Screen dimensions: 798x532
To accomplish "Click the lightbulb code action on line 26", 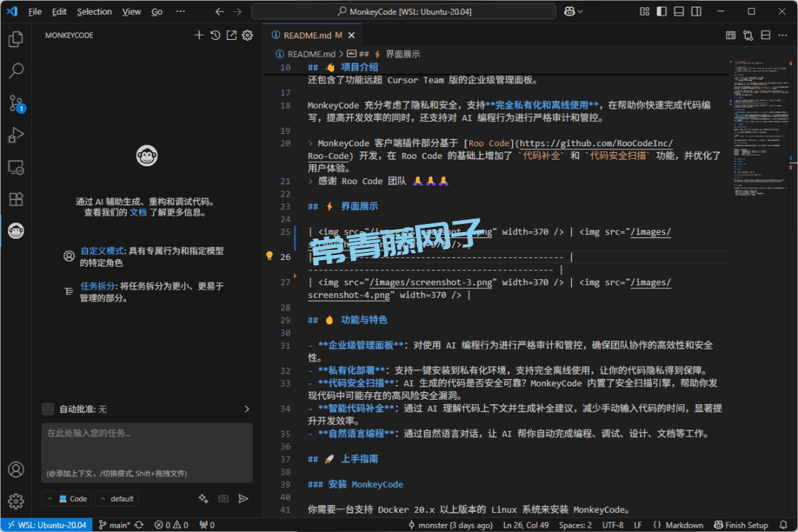I will pos(270,256).
